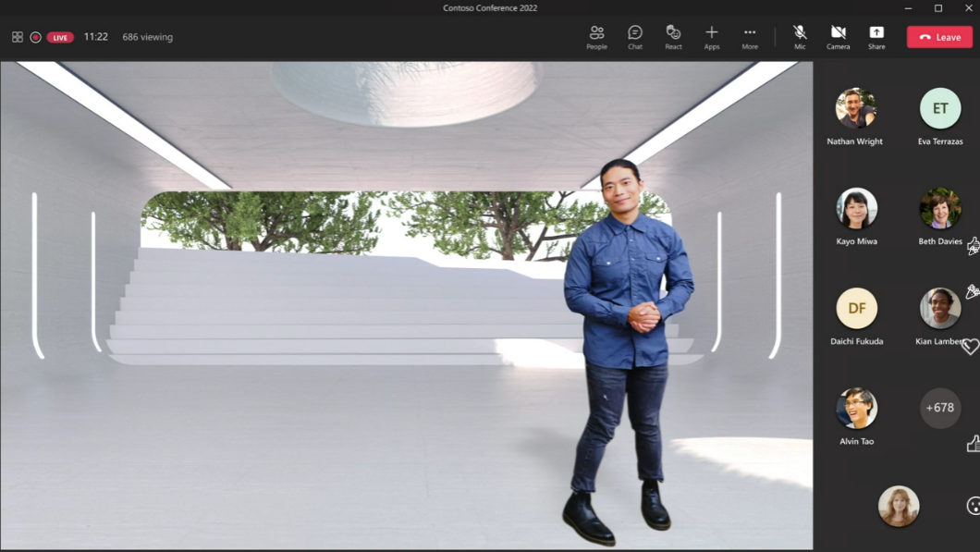Expand the +678 additional participants list
The width and height of the screenshot is (980, 552).
point(940,408)
